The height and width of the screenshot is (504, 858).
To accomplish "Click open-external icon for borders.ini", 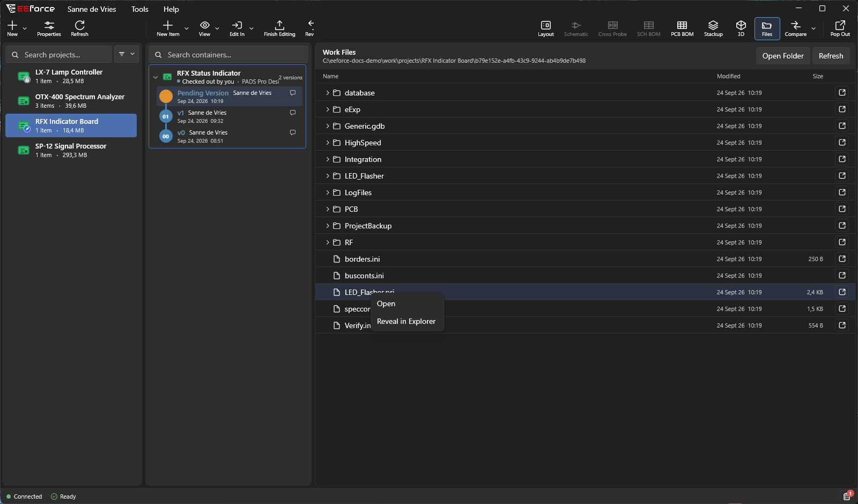I will (842, 259).
